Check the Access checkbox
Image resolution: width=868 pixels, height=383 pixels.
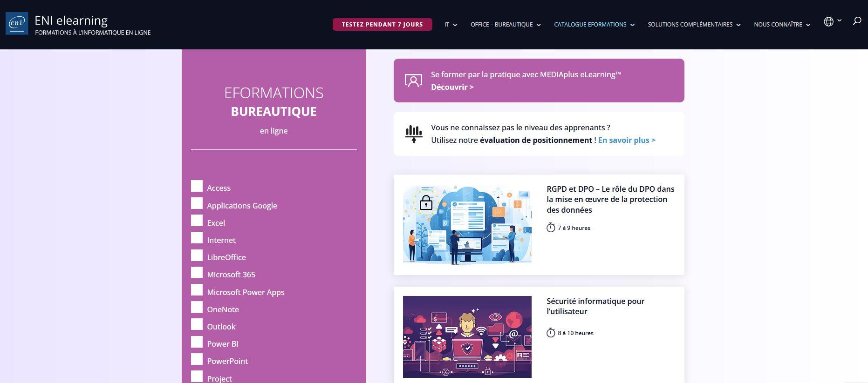point(197,186)
